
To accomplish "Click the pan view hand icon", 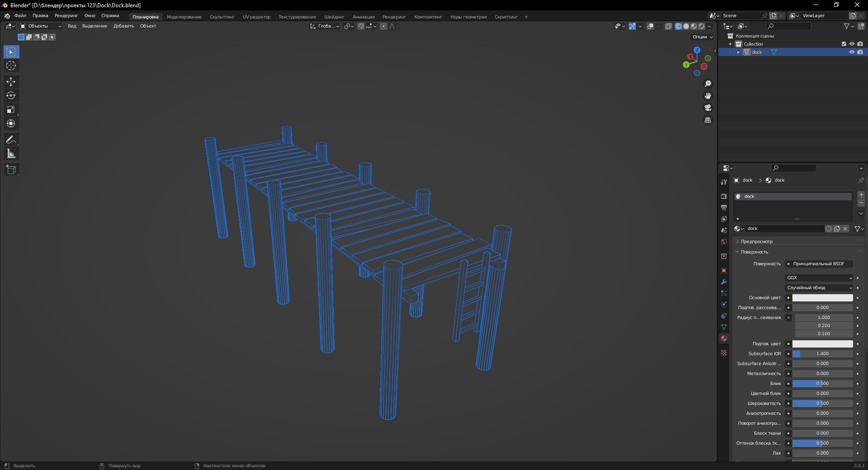I will (708, 96).
